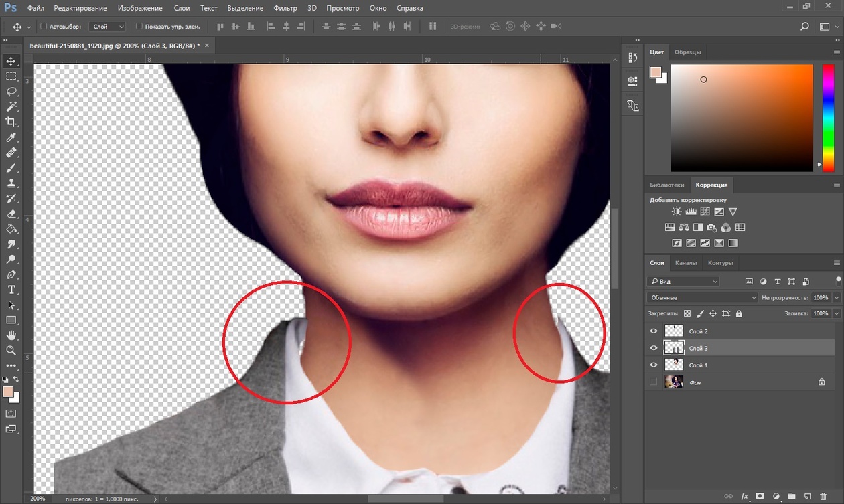This screenshot has width=844, height=504.
Task: Select the Magic Wand tool
Action: (x=11, y=107)
